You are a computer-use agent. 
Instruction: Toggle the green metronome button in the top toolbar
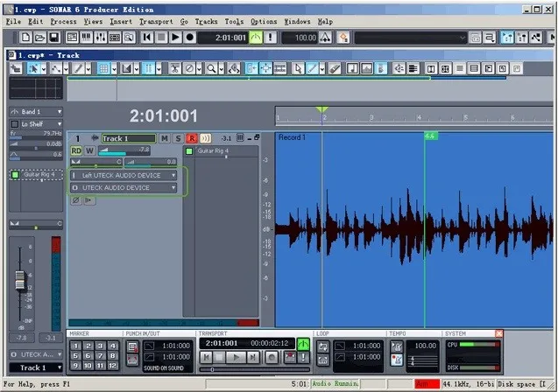[256, 38]
